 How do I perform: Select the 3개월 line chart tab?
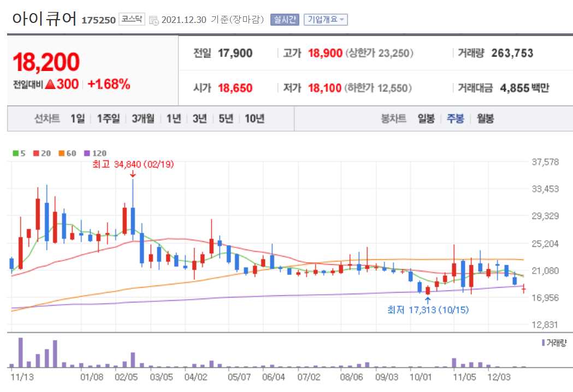pyautogui.click(x=143, y=118)
